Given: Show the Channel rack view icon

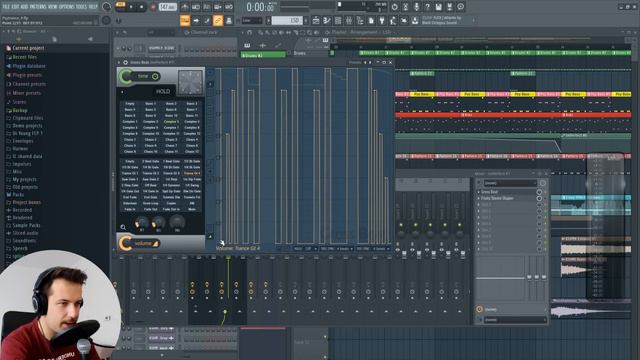Looking at the screenshot, I should pyautogui.click(x=338, y=20).
